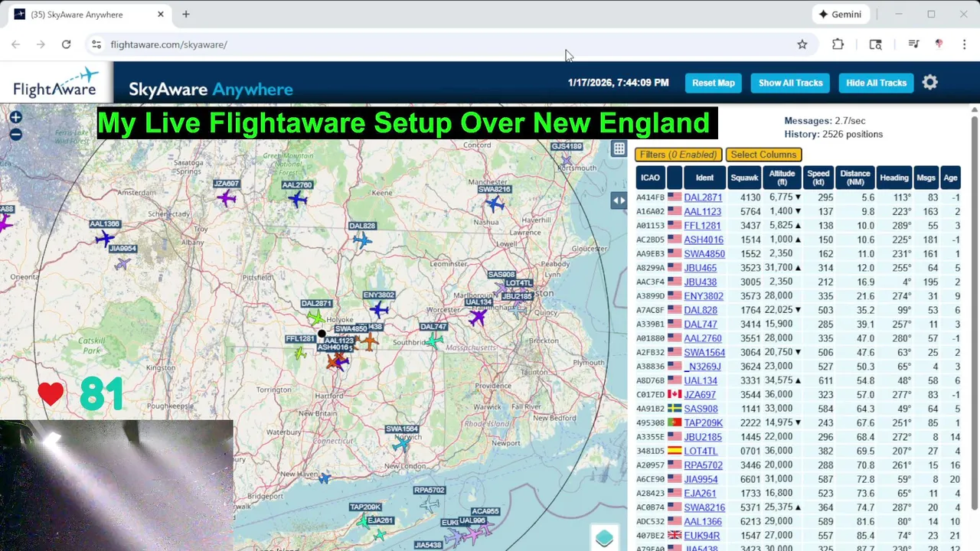This screenshot has height=551, width=980.
Task: Click the JIA9954 plane on the map
Action: [122, 263]
